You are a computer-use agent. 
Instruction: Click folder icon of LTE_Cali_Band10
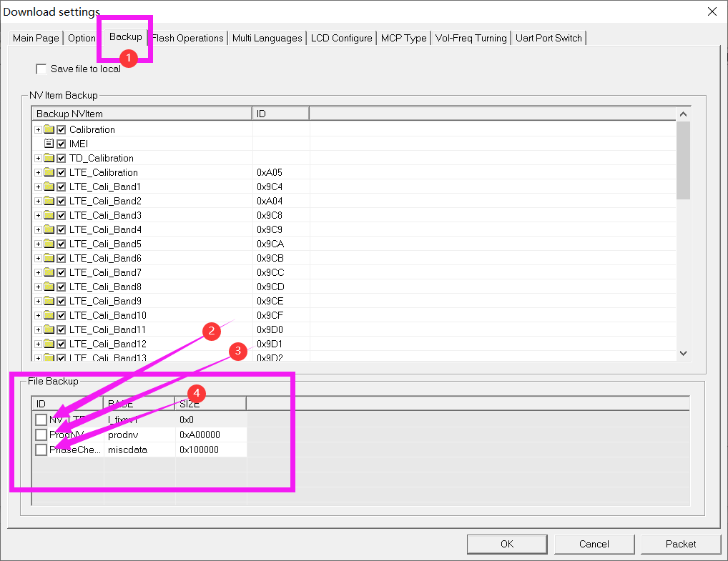(x=49, y=315)
